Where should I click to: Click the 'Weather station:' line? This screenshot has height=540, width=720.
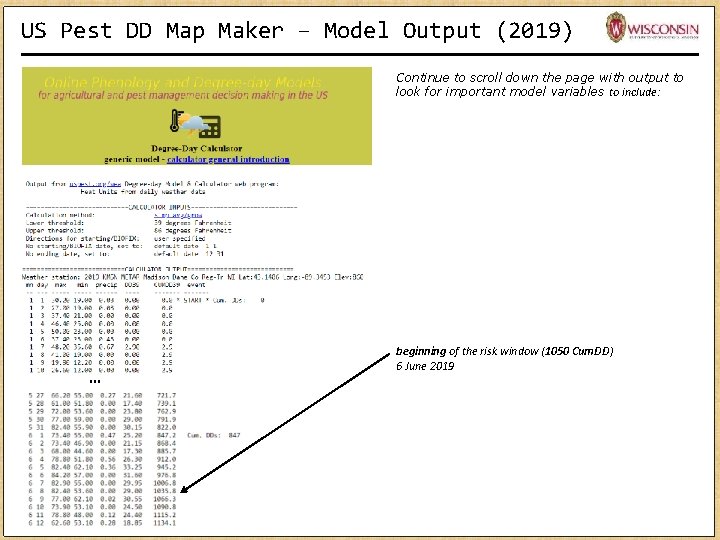click(192, 277)
